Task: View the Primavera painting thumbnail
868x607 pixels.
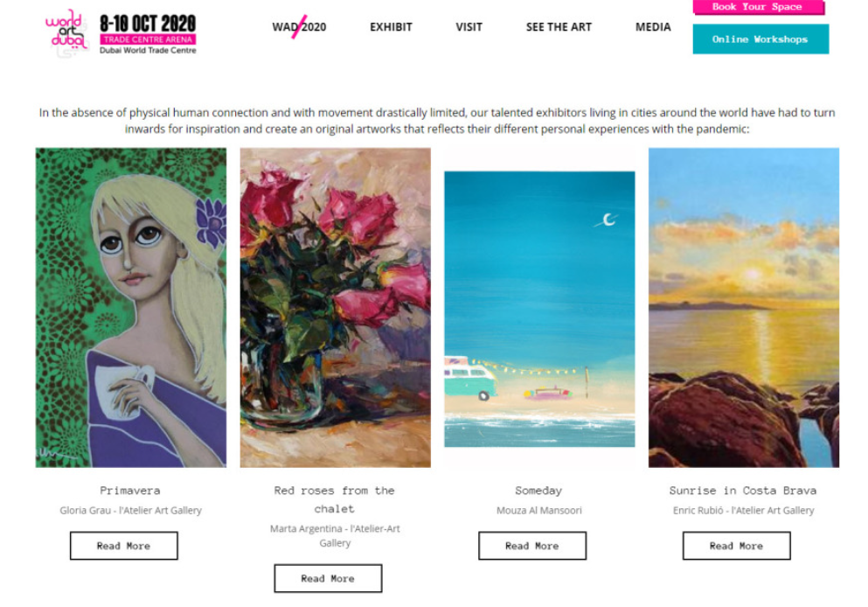Action: 131,307
